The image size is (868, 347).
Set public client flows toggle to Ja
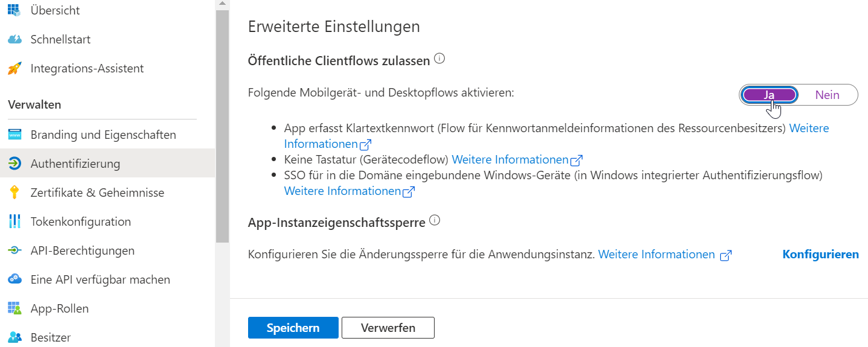pyautogui.click(x=769, y=95)
